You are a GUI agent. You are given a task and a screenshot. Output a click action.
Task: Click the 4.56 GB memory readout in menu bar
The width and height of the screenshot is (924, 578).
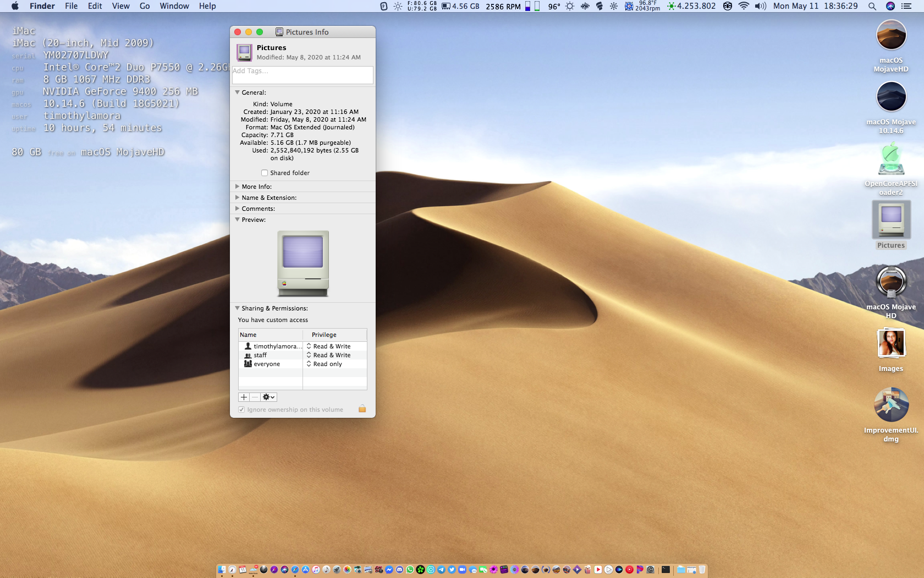coord(460,6)
